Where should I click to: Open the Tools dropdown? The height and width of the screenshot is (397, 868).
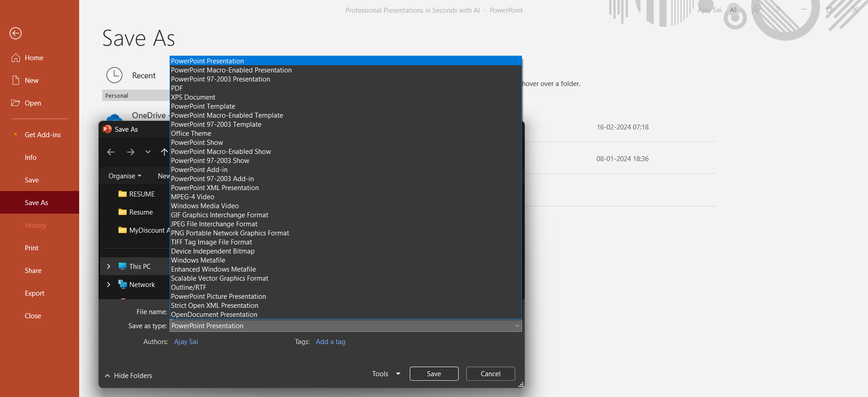386,374
